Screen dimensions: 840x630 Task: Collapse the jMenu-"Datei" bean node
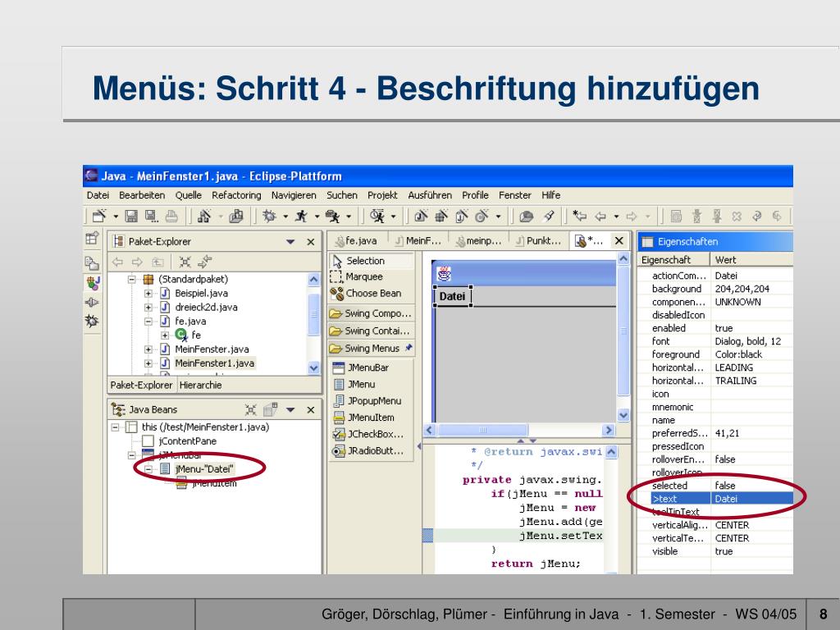click(148, 469)
